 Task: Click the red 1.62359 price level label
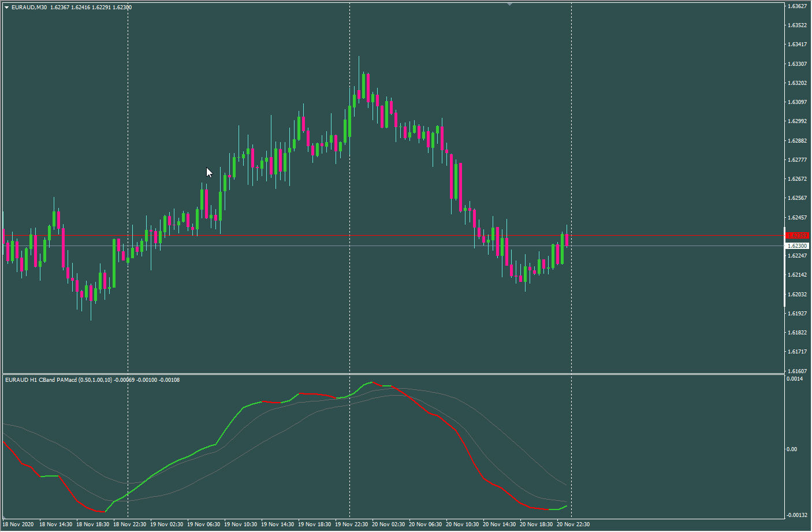[x=797, y=236]
